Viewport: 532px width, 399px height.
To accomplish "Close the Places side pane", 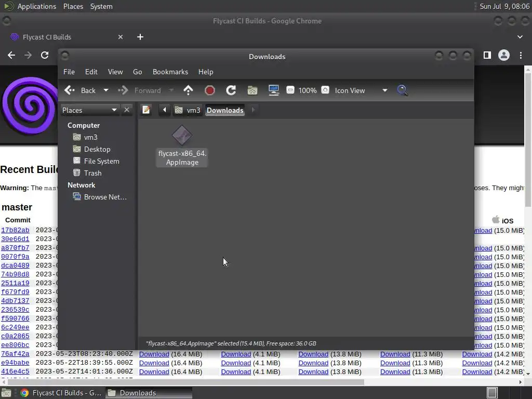I will pos(127,110).
